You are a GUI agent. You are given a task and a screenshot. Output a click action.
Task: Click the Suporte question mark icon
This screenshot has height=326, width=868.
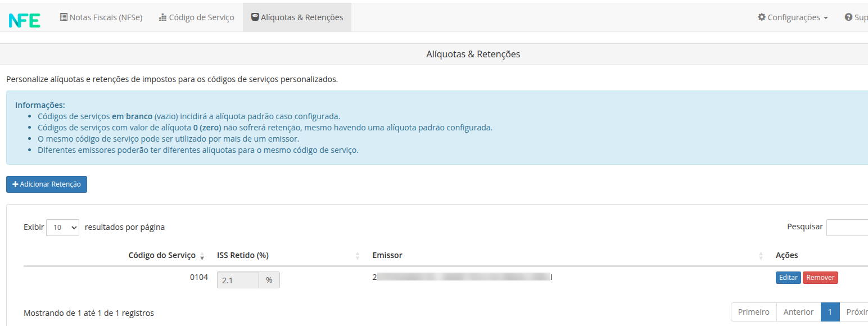tap(848, 17)
